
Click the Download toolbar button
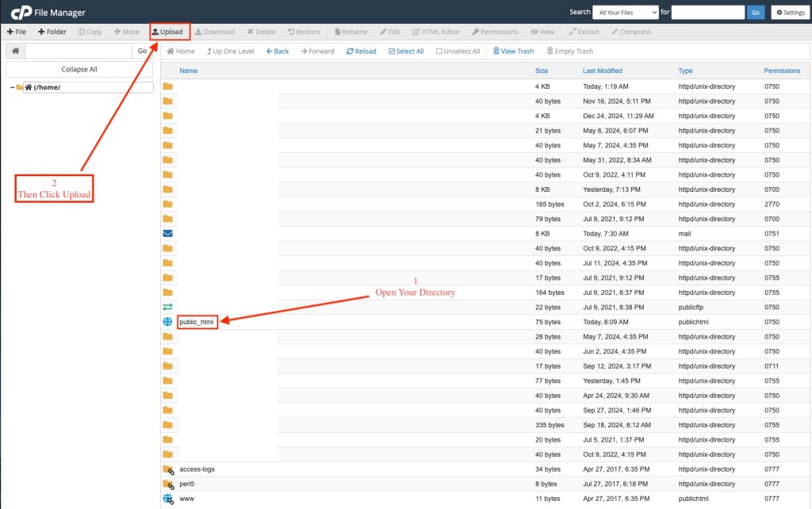tap(215, 32)
